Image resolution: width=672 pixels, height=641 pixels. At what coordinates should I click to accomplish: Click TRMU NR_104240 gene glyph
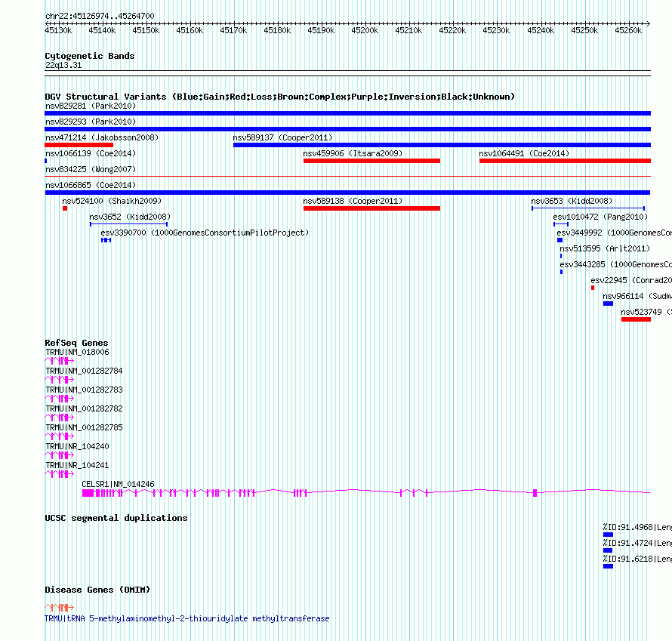point(59,455)
